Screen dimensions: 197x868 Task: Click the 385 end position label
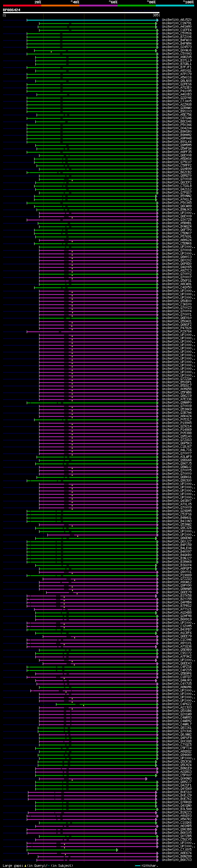(155, 15)
